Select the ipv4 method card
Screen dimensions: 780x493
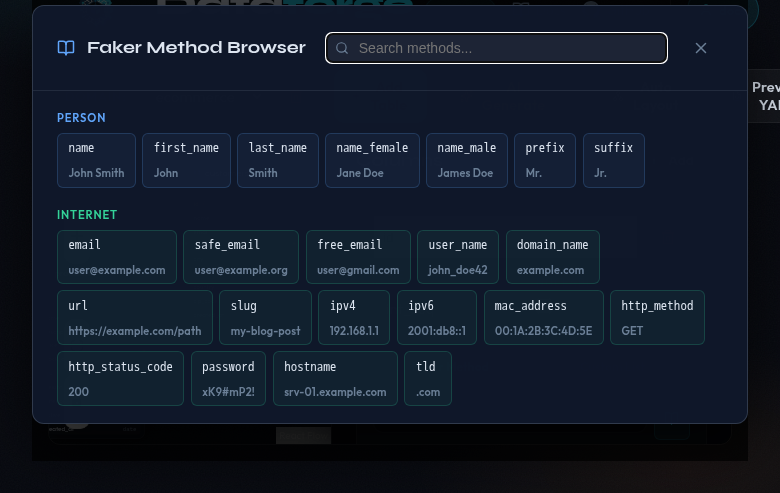(354, 318)
